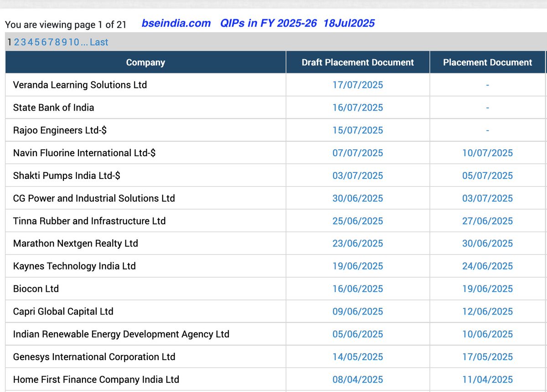
Task: Go to page 8 in pagination
Action: (58, 42)
